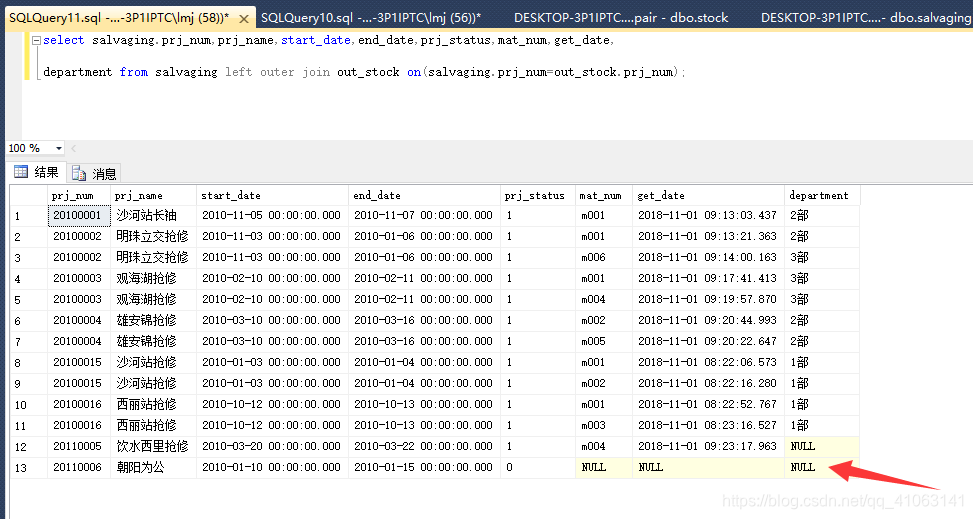Switch to the 结果 results tab

pos(37,172)
